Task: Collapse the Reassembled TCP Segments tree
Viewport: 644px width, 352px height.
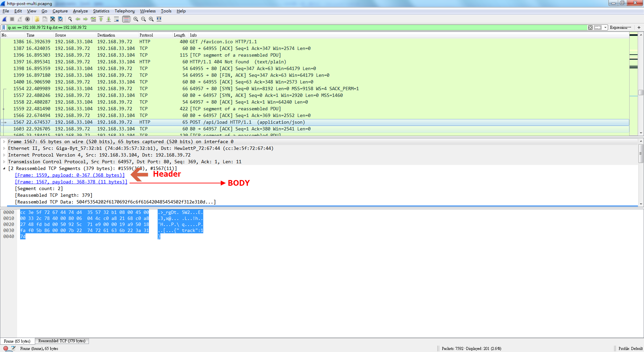Action: point(4,169)
